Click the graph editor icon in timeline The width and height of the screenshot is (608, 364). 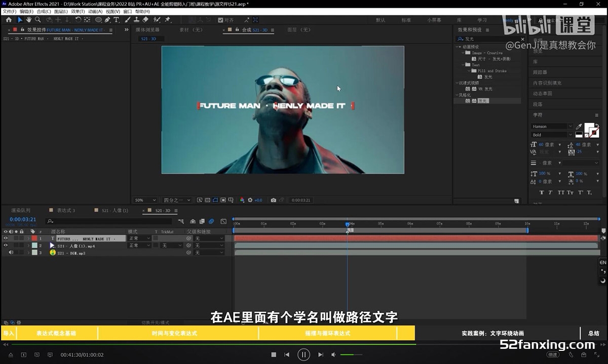pos(223,221)
